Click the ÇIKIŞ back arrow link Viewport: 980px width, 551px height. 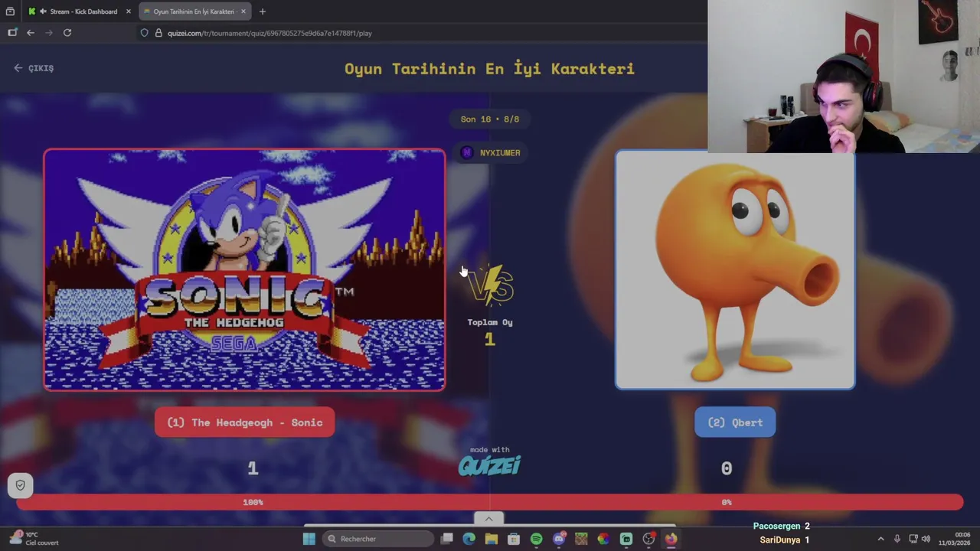click(x=34, y=68)
